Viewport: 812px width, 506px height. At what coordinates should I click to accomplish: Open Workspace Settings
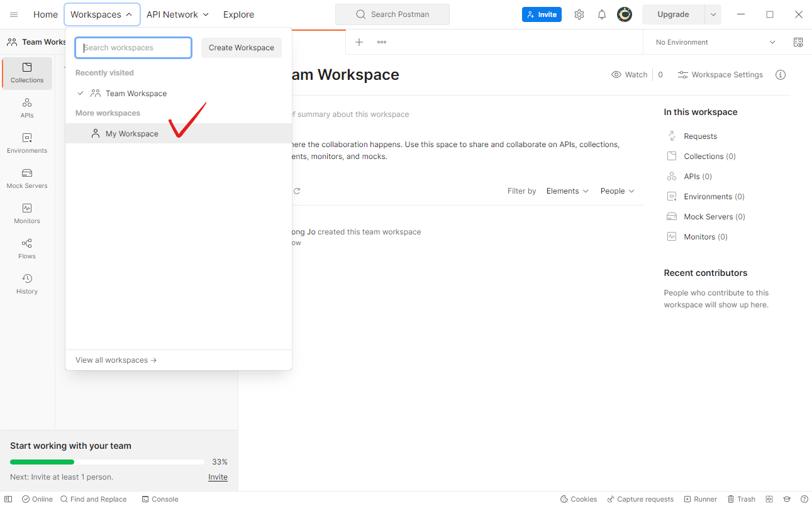coord(720,75)
